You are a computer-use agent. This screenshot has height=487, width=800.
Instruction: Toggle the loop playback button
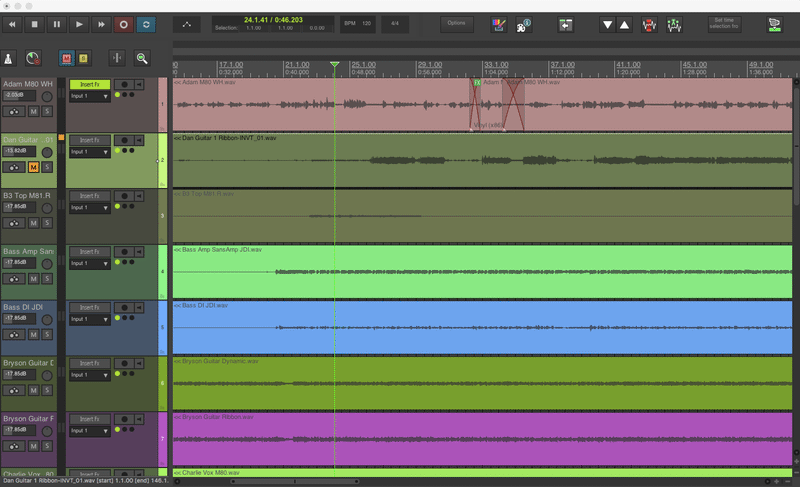[x=147, y=24]
